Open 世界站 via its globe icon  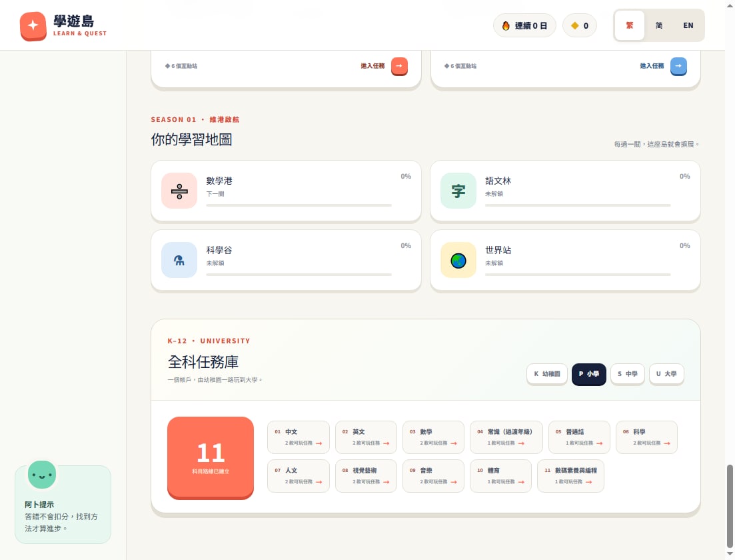pyautogui.click(x=458, y=260)
